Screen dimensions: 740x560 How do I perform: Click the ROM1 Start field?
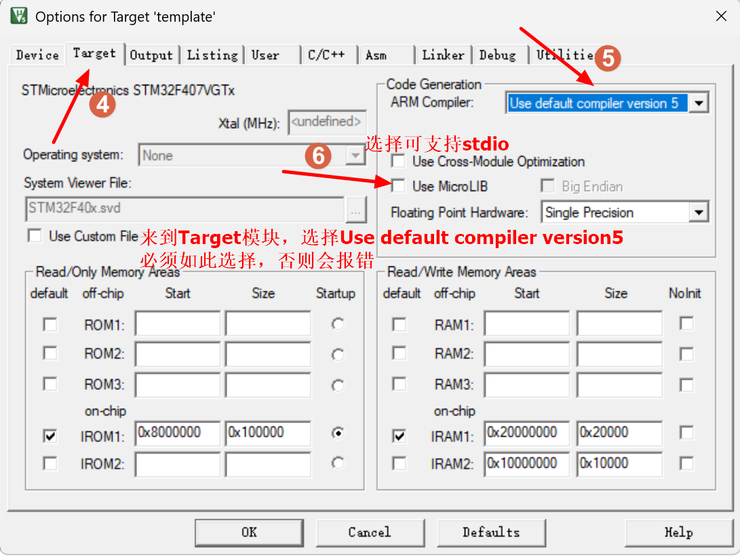click(178, 323)
